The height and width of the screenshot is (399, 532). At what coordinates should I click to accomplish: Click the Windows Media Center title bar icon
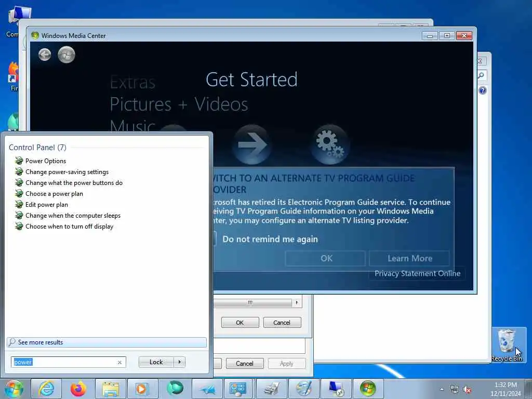point(35,35)
